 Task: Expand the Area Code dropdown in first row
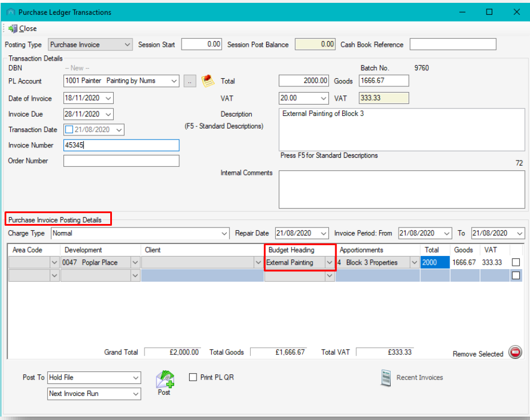click(x=54, y=262)
